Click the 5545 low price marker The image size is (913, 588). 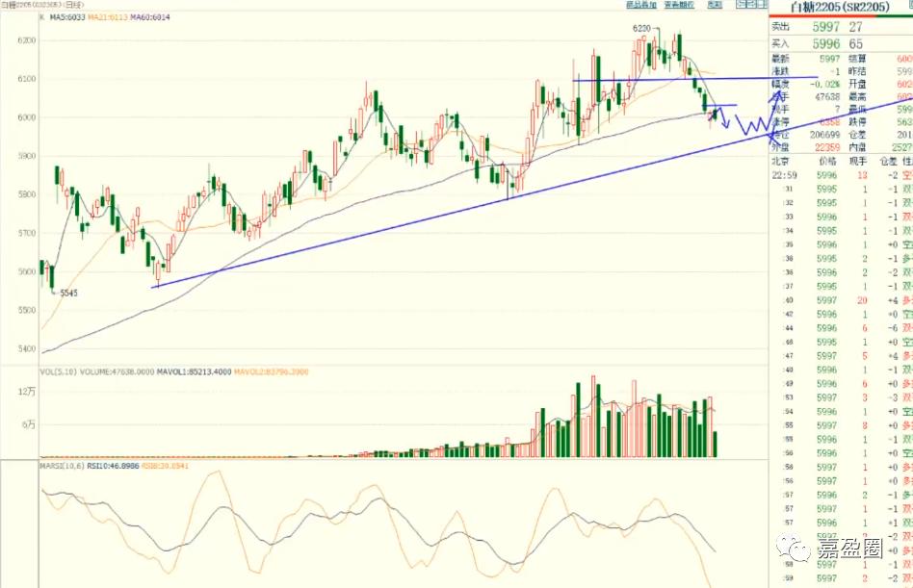point(68,294)
